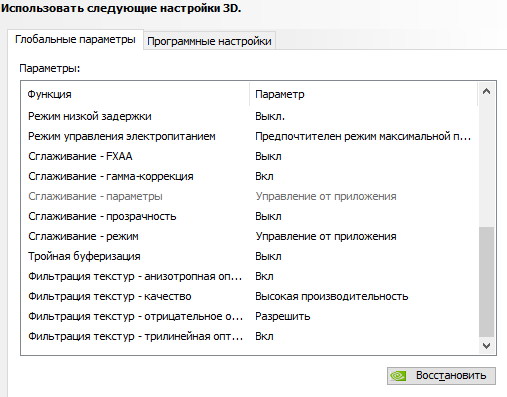Click the Восстановить button
Image resolution: width=507 pixels, height=397 pixels.
(441, 376)
